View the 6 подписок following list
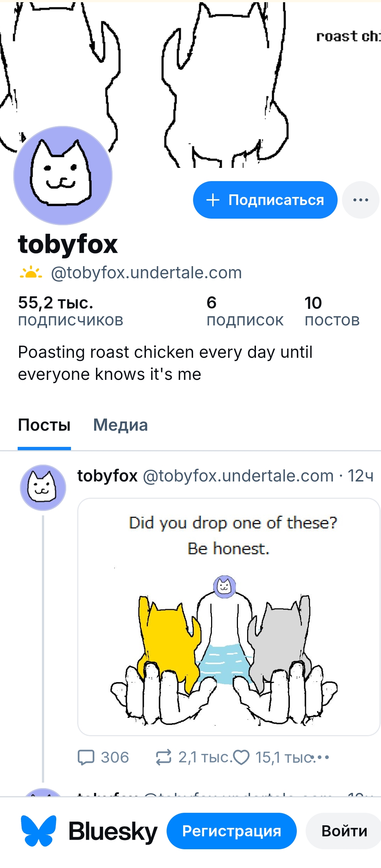This screenshot has width=381, height=868. point(245,311)
